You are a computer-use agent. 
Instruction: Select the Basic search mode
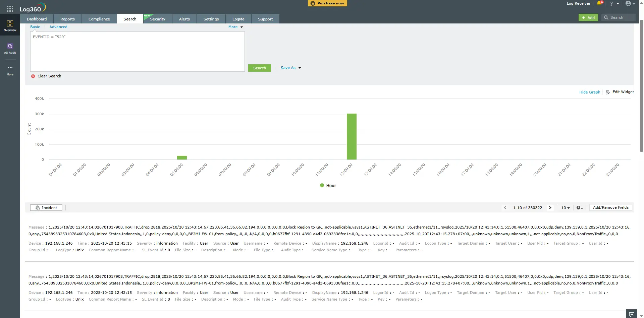coord(35,27)
